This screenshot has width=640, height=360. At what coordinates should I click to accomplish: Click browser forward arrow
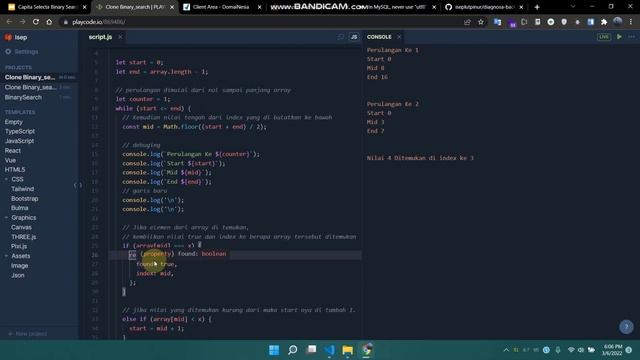click(x=22, y=22)
